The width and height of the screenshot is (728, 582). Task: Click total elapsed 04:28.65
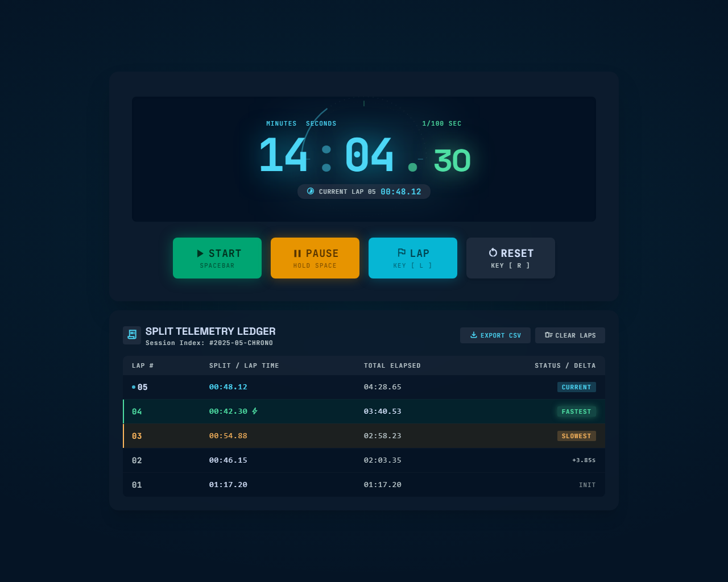click(383, 387)
